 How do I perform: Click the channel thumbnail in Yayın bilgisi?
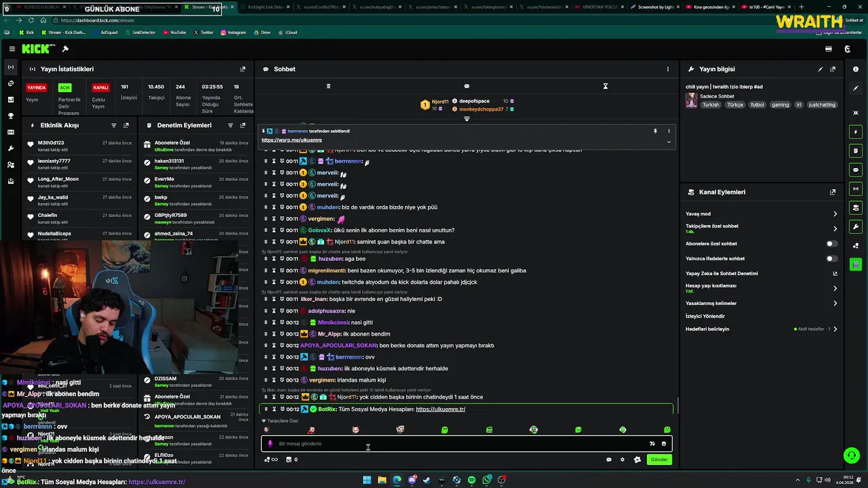coord(691,100)
